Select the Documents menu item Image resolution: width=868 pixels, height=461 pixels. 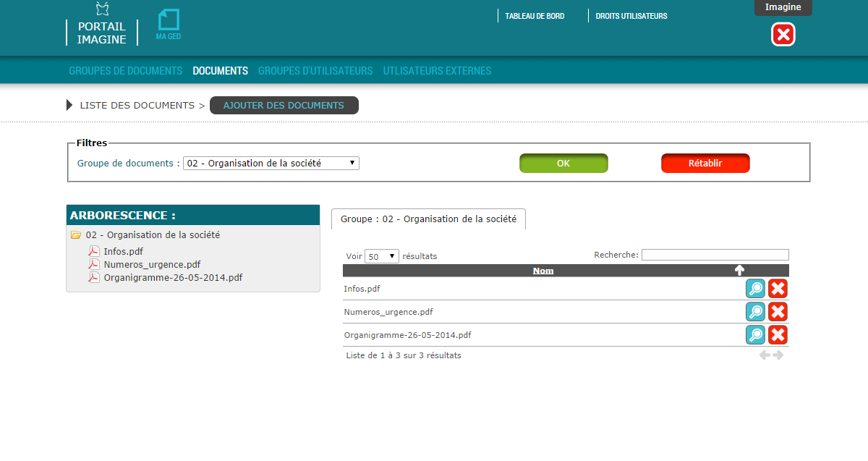click(x=221, y=71)
